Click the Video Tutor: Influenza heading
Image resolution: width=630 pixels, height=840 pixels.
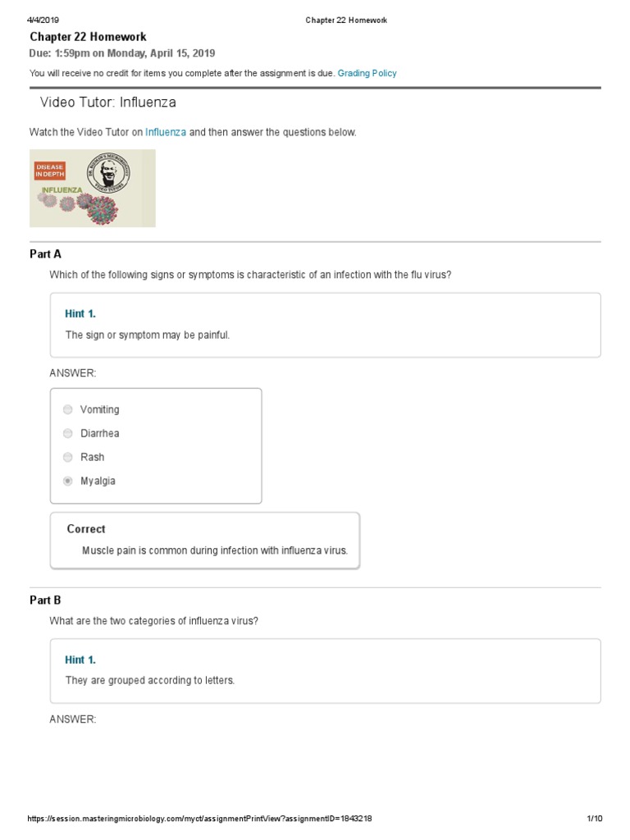108,103
